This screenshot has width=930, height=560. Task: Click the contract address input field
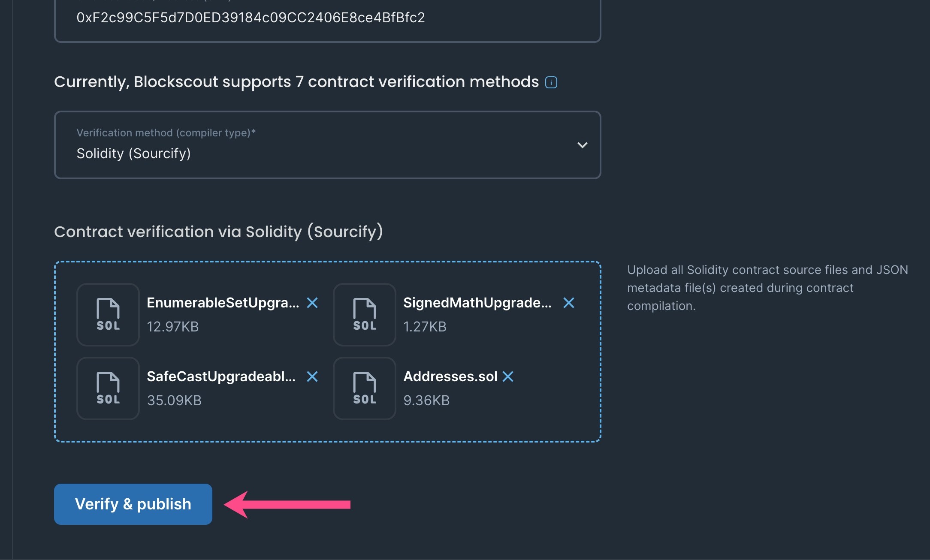[328, 20]
